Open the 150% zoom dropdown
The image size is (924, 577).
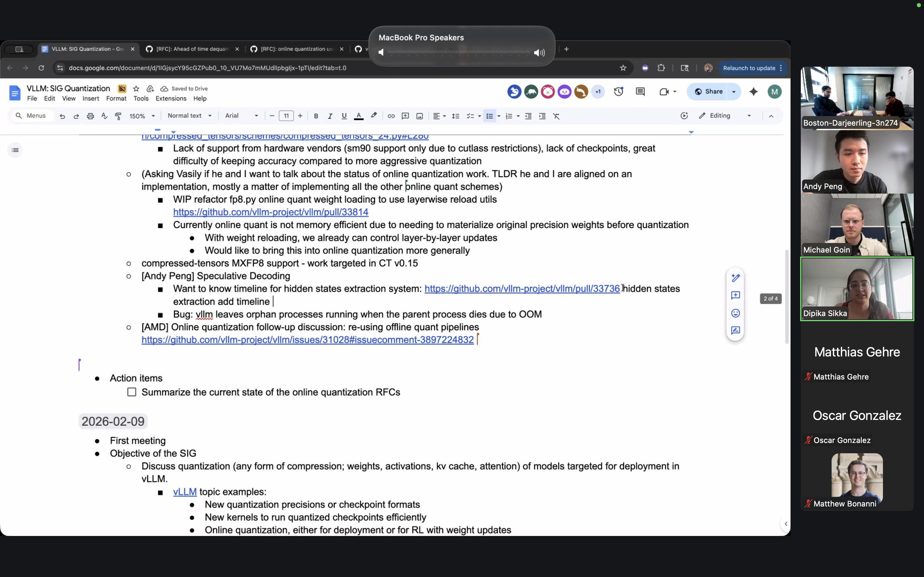142,116
